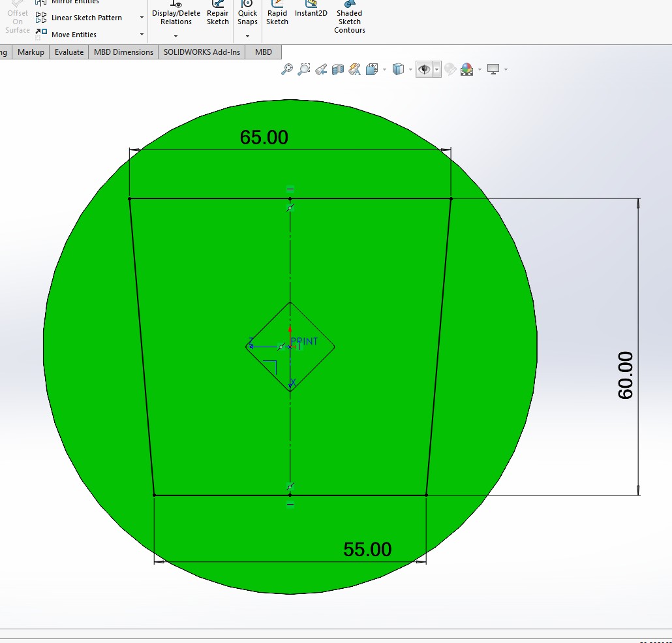The image size is (672, 643).
Task: Select the 65.00 dimension text
Action: 264,137
